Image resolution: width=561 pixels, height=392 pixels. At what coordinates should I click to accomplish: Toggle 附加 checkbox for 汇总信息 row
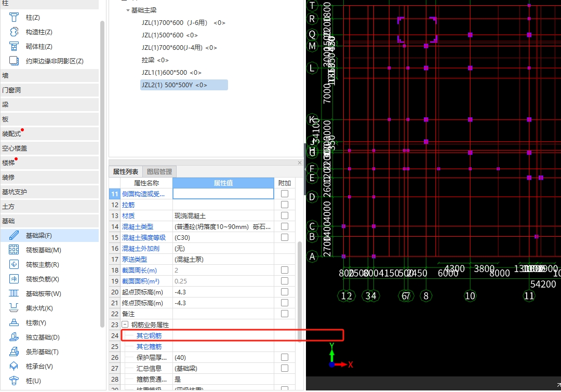285,368
